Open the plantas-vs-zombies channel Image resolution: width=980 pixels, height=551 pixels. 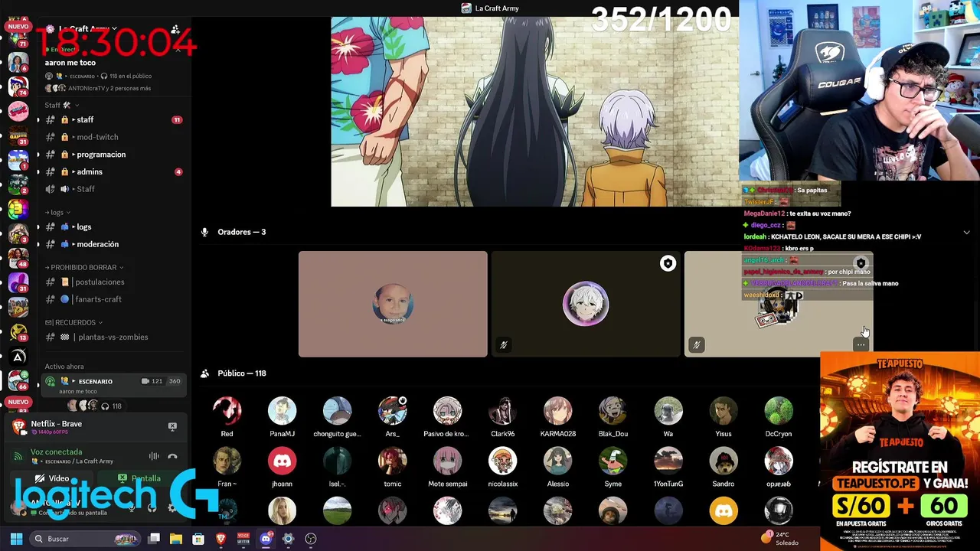[113, 337]
